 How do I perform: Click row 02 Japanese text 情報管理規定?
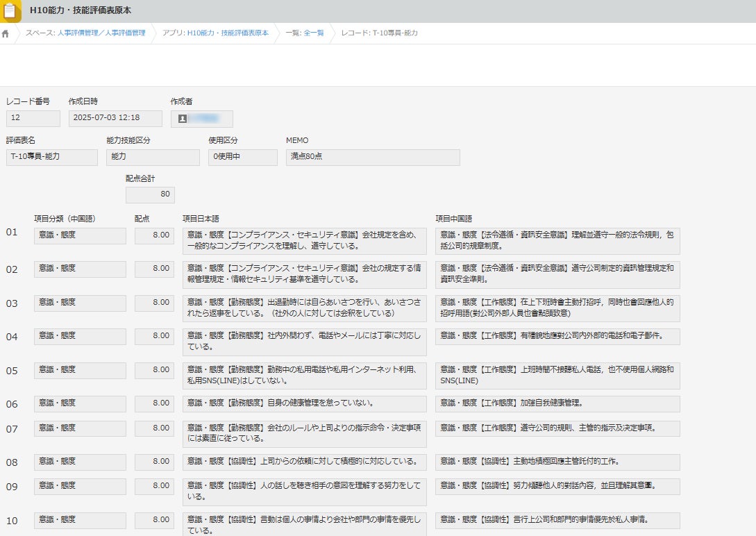pos(304,275)
